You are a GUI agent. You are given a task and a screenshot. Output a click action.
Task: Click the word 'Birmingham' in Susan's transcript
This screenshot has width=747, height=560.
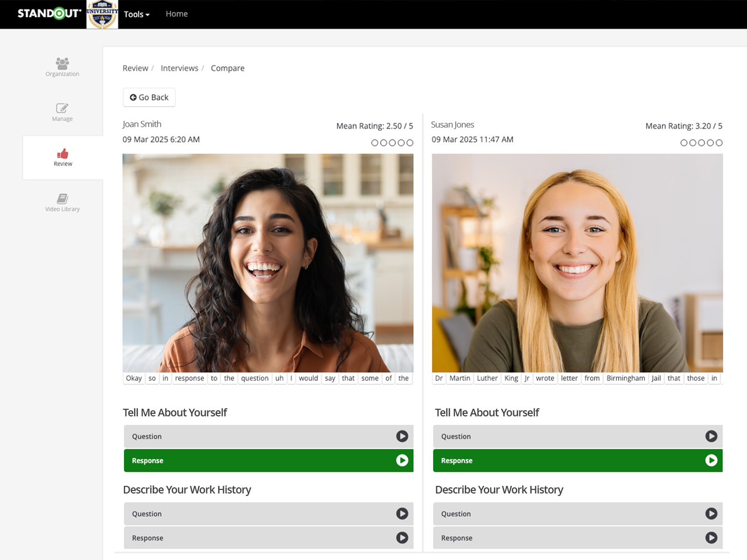point(625,378)
